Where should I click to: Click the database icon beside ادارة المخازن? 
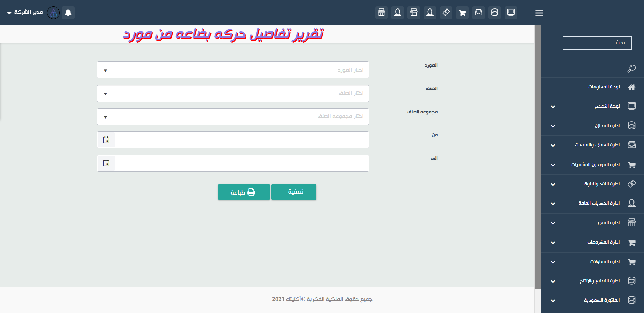pyautogui.click(x=631, y=126)
